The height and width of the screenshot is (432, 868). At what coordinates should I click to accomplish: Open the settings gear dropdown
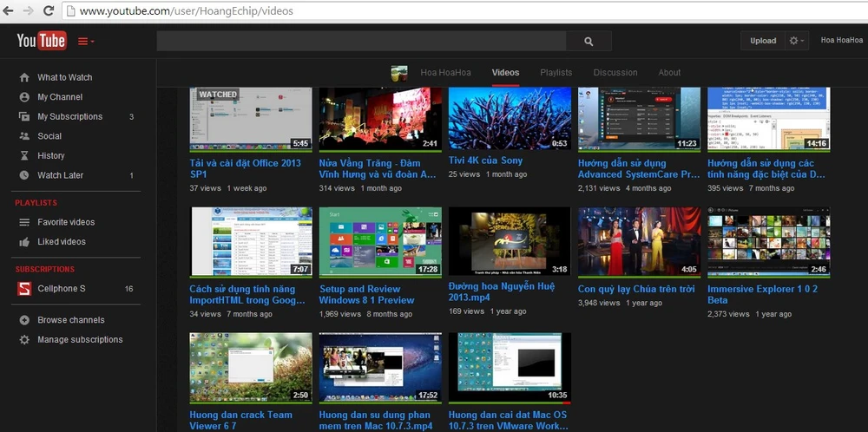(x=797, y=41)
